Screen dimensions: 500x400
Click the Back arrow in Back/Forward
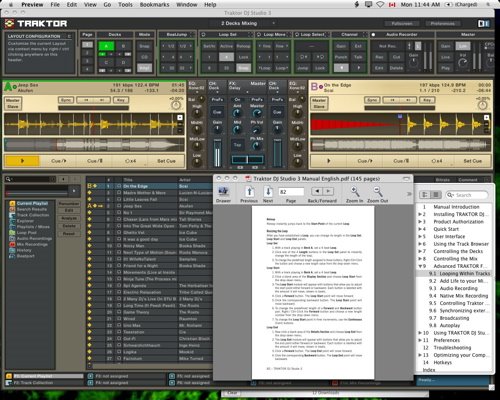(x=317, y=191)
